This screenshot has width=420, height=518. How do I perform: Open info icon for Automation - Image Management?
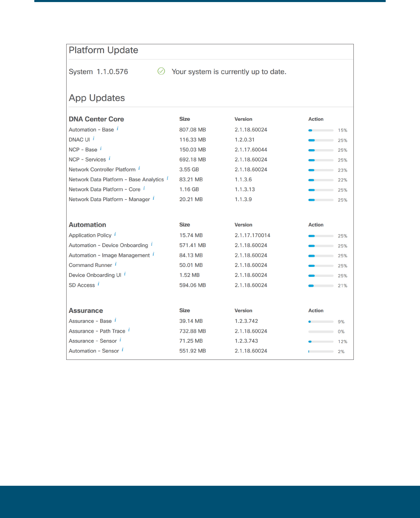[x=153, y=254]
